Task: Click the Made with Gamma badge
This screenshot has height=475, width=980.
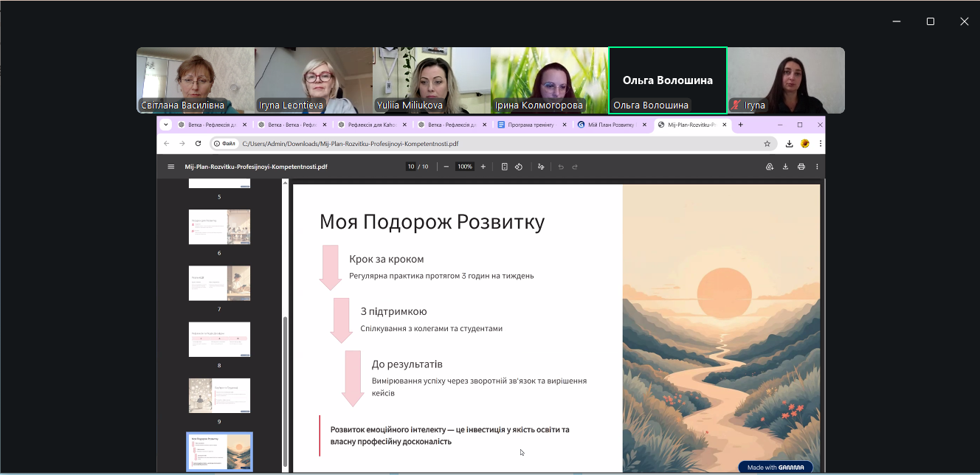Action: (x=775, y=467)
